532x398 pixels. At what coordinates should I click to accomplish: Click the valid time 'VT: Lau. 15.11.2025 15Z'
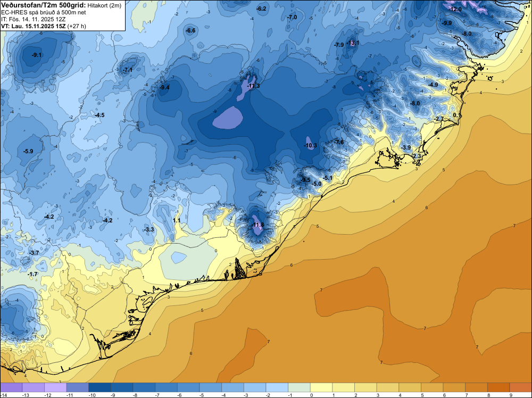34,26
